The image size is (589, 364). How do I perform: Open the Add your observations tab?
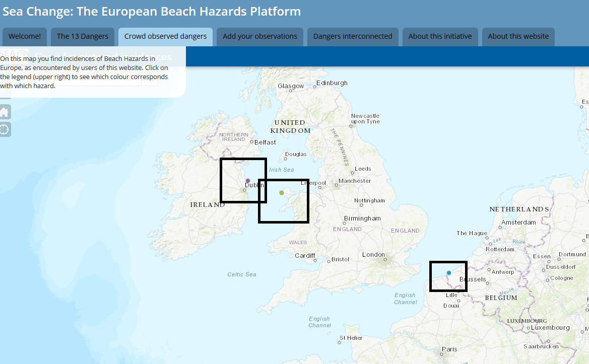tap(260, 36)
